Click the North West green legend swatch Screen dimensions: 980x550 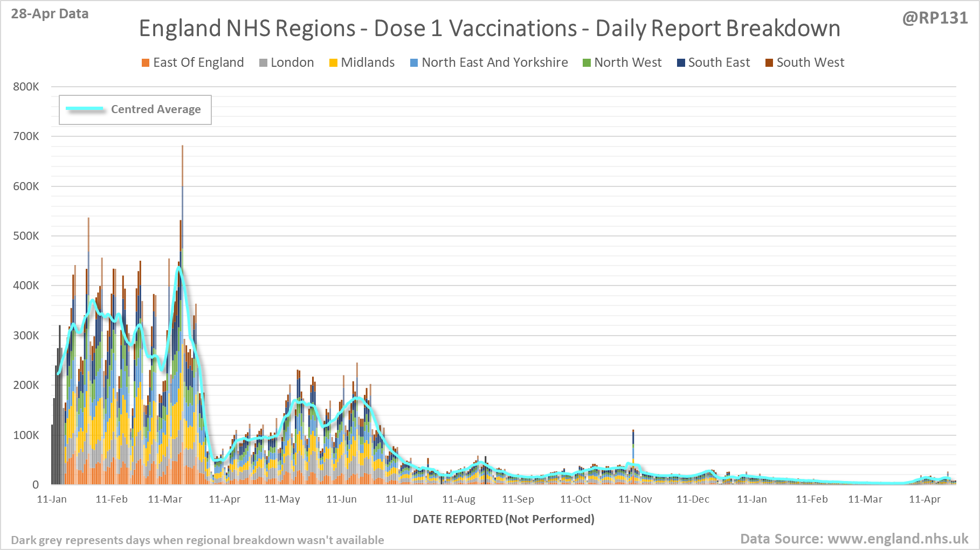point(586,63)
